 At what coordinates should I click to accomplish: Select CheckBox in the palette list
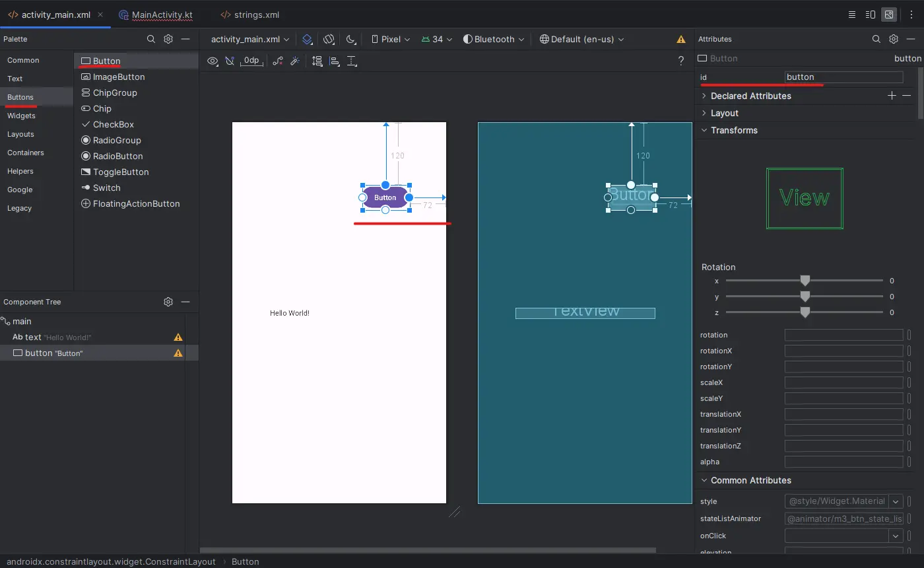click(x=137, y=124)
